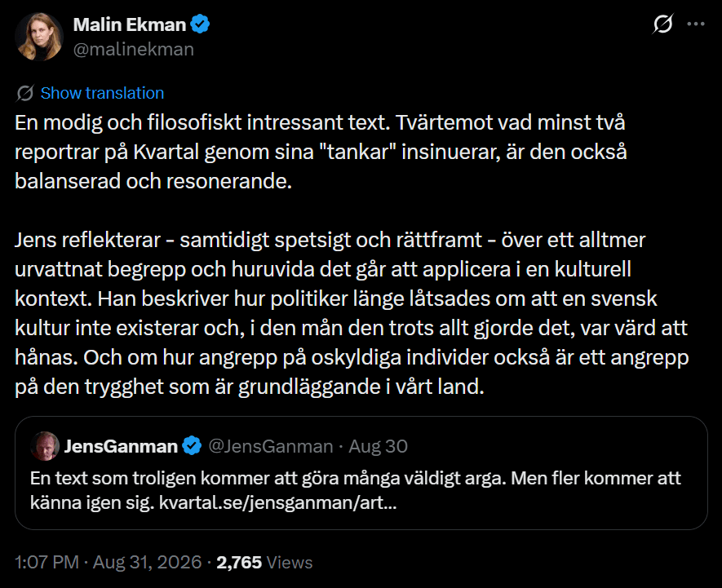Open Malin Ekman's profile picture
This screenshot has width=722, height=588.
coord(39,37)
